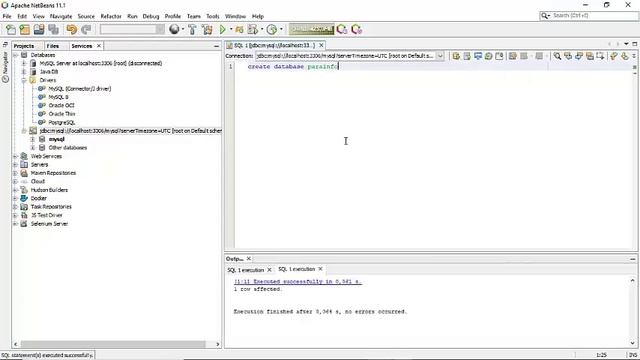Close the Output panel tab
Image resolution: width=640 pixels, height=360 pixels.
pos(249,259)
